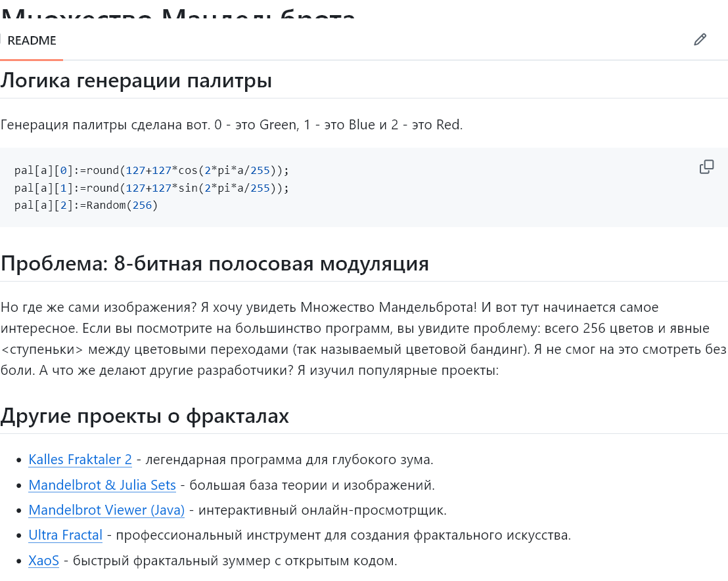Click the pal[a][0] cos code line
This screenshot has width=728, height=581.
(151, 171)
